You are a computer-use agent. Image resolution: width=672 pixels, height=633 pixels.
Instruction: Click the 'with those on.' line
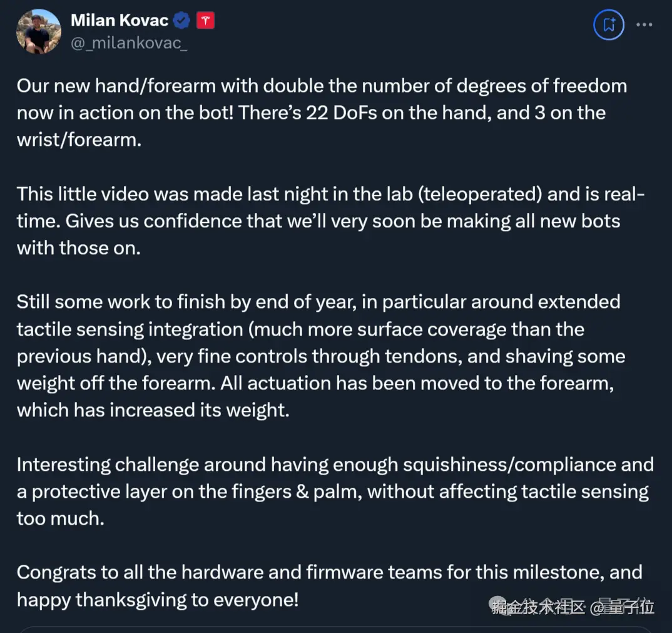(x=79, y=247)
